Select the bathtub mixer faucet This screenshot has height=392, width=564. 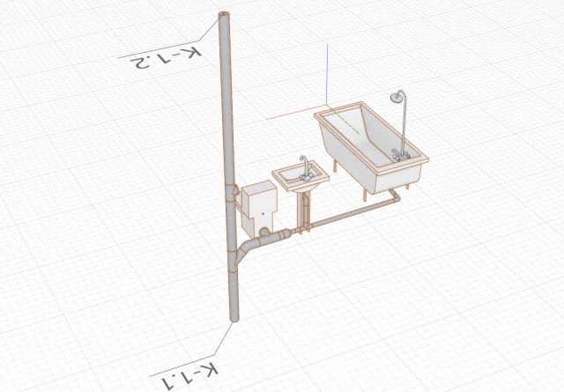401,155
